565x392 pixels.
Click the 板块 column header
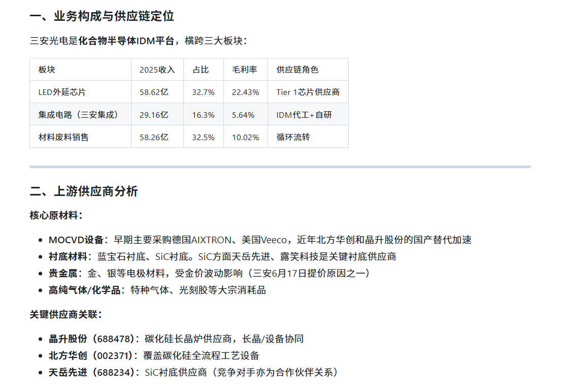click(x=47, y=70)
